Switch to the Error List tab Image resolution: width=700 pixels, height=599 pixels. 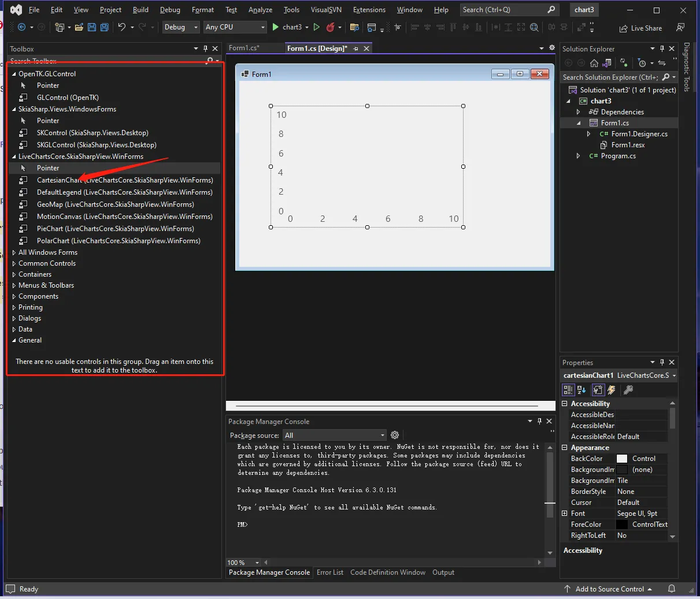pos(330,572)
